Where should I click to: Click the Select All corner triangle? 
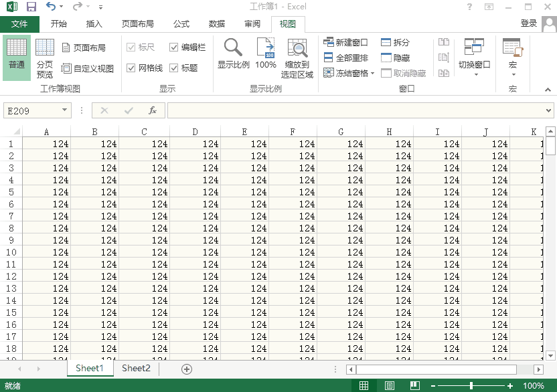(17, 132)
